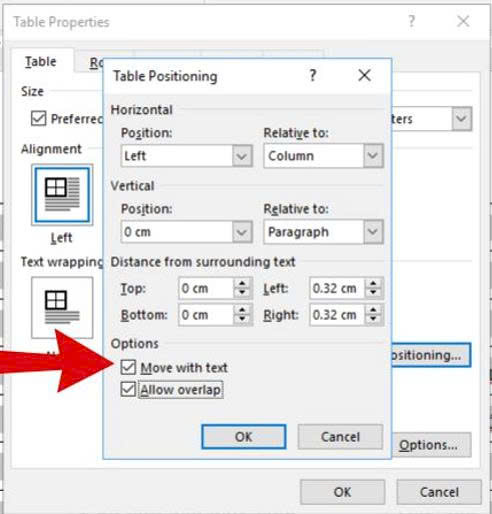Cancel the Table Positioning dialog

(x=340, y=437)
